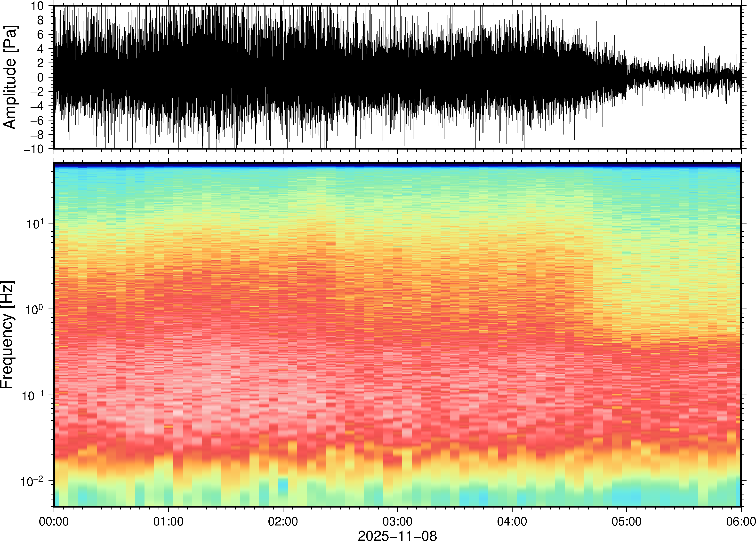Click the 03:00 time axis label
The height and width of the screenshot is (541, 756).
point(397,521)
